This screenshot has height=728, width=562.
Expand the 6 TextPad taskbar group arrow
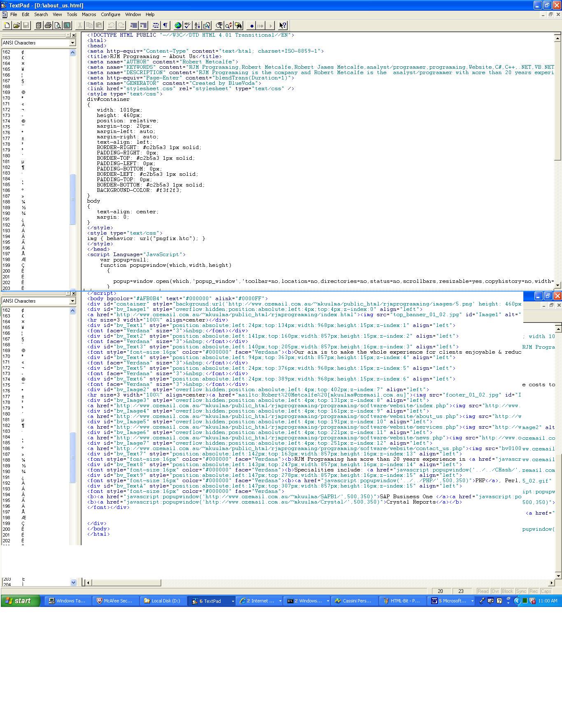233,601
